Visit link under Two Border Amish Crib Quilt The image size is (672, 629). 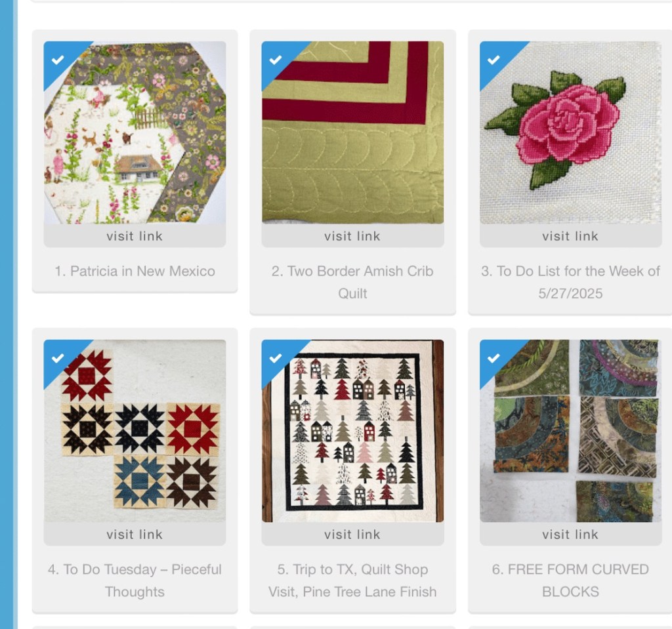click(352, 235)
